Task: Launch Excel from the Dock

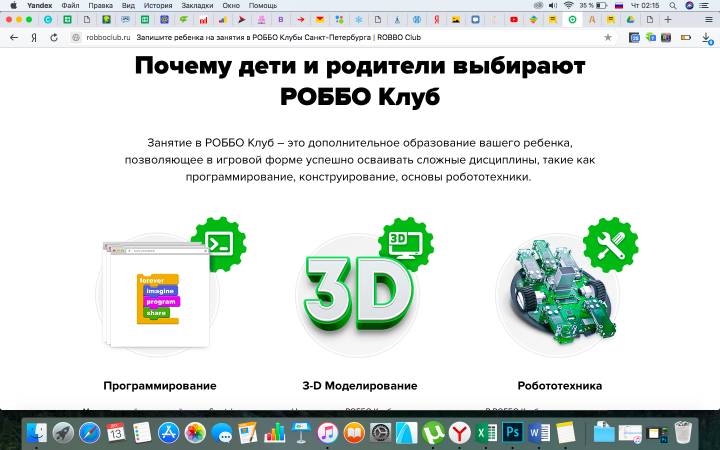Action: pos(486,433)
